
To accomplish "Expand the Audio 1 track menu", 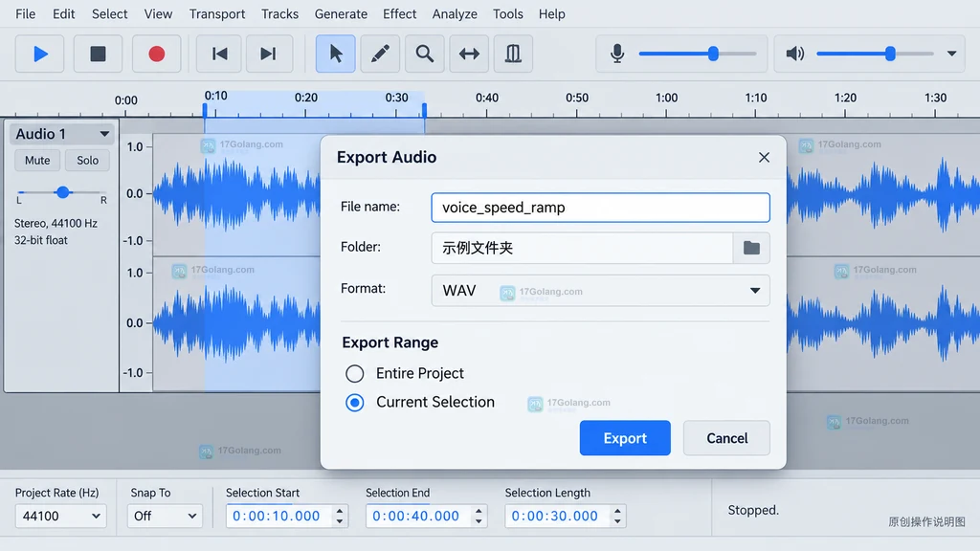I will (x=104, y=134).
